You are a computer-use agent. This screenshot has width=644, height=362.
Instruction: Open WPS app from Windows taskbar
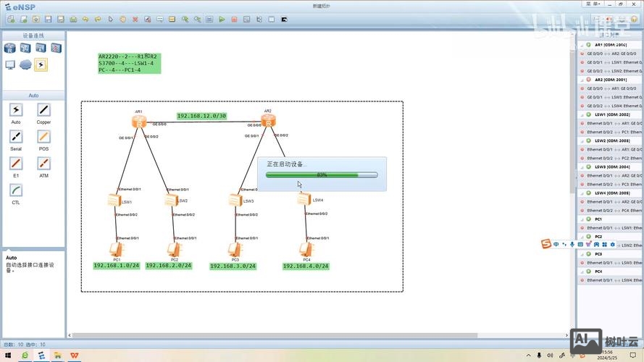(x=75, y=356)
